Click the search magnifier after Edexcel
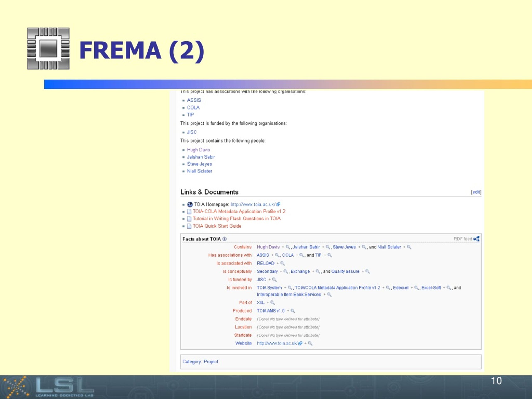Screen dimensions: 532x399 417,288
